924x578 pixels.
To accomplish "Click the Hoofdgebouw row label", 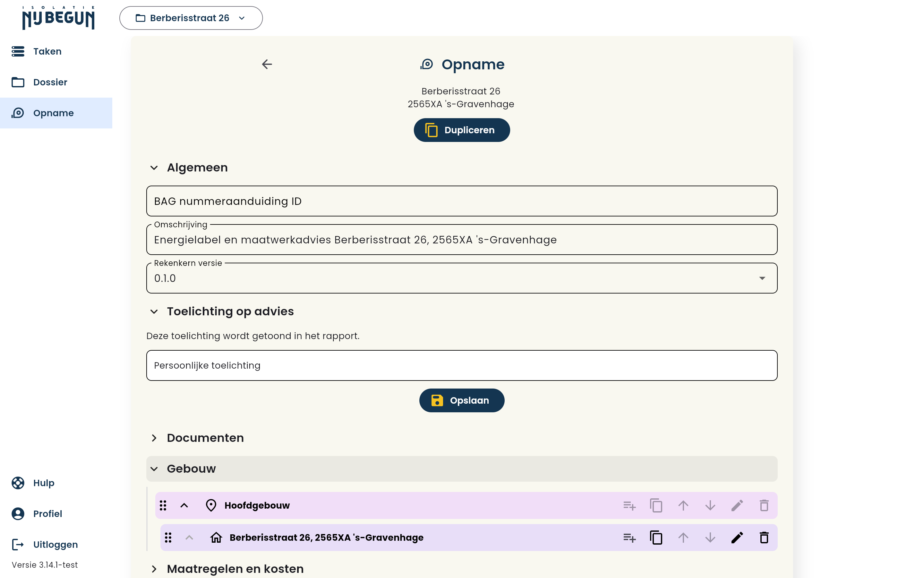I will click(257, 505).
